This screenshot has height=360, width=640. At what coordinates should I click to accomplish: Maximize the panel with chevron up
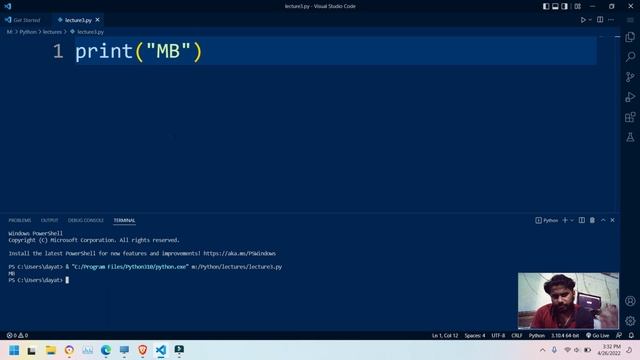[x=603, y=220]
